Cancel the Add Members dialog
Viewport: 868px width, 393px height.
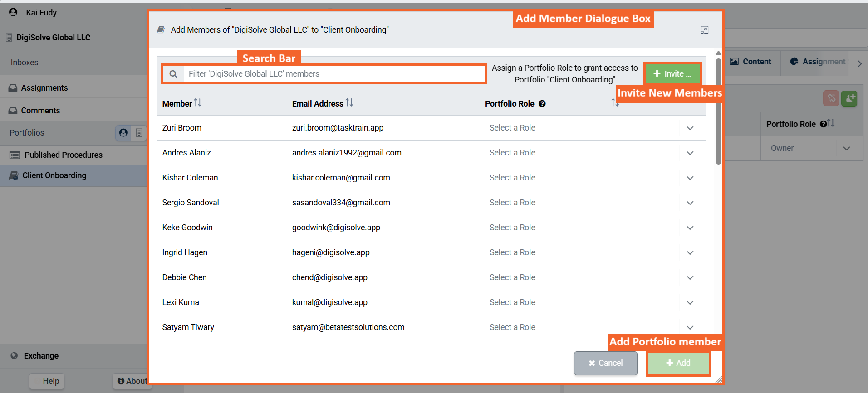coord(605,363)
